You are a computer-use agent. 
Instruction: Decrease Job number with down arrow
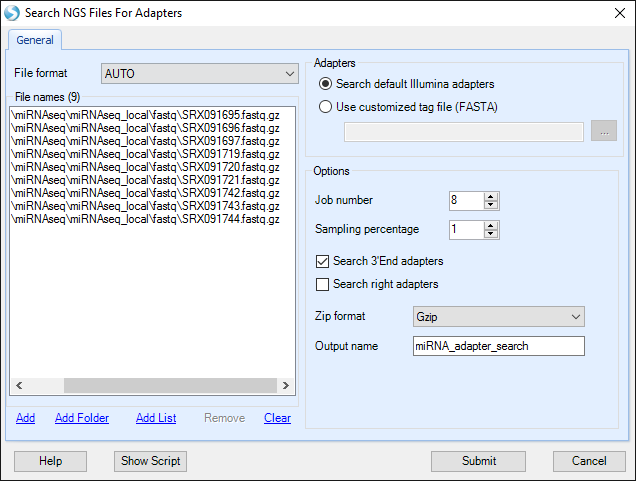[491, 205]
